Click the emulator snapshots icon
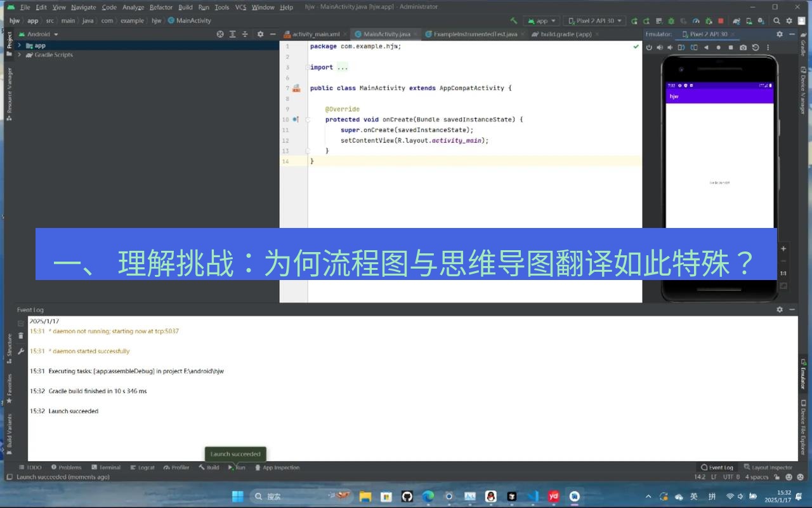 (x=756, y=48)
